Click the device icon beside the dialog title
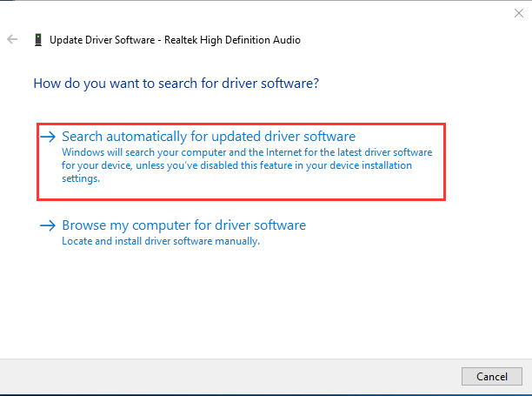This screenshot has width=532, height=396. pyautogui.click(x=38, y=40)
